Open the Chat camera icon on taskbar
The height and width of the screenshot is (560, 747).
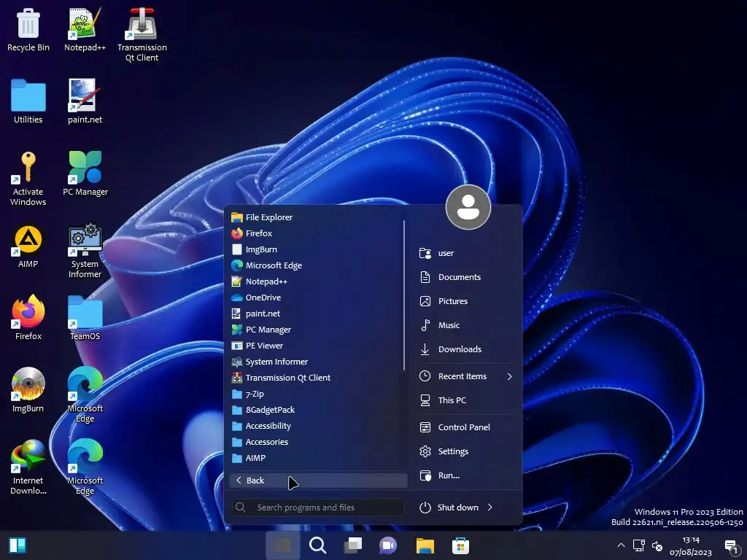click(x=388, y=545)
